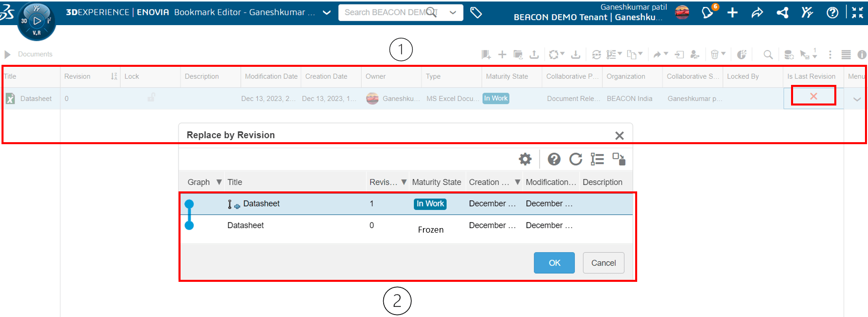The width and height of the screenshot is (868, 317).
Task: Click the Modification Date column header
Action: coord(271,76)
